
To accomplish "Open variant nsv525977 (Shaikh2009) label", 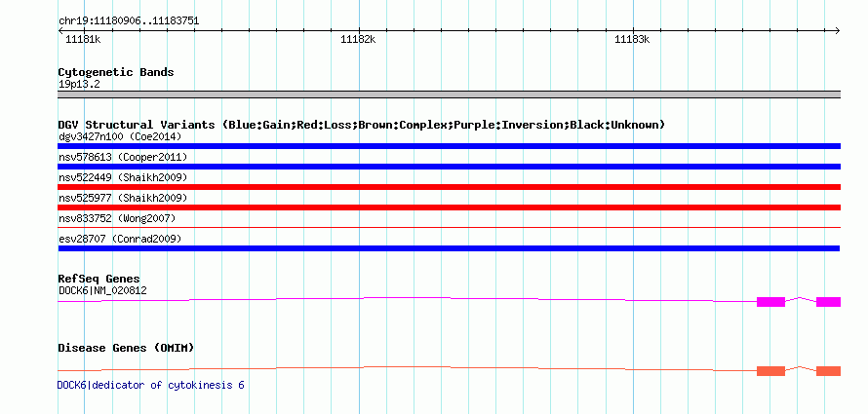I will pos(123,198).
